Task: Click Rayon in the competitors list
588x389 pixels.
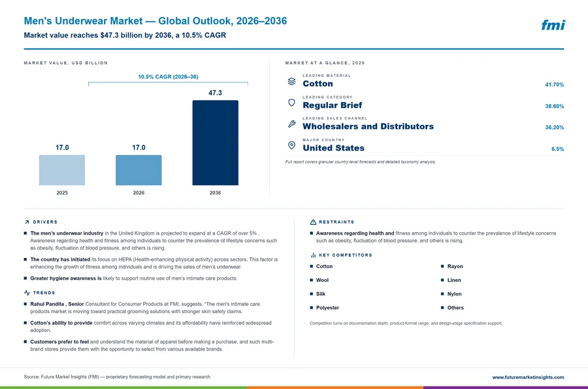Action: 455,266
